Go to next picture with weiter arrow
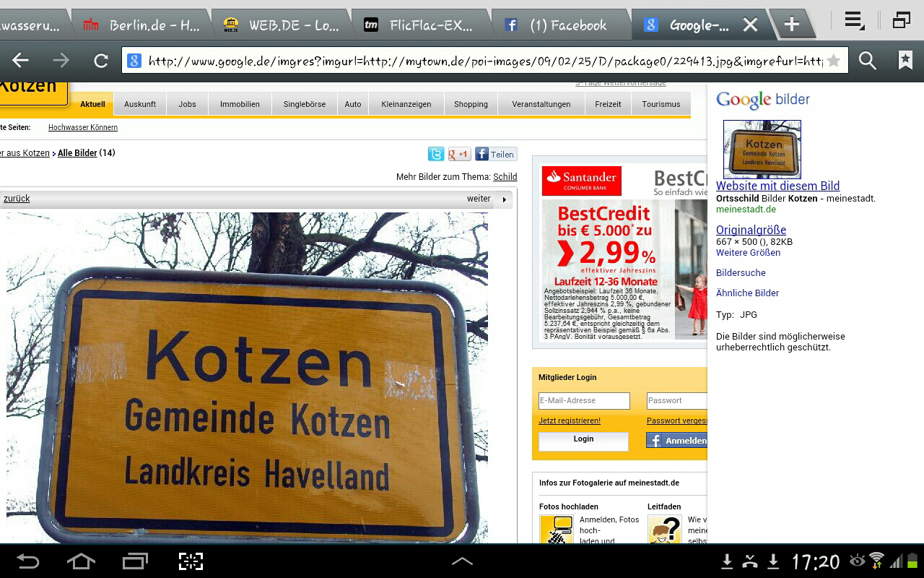The height and width of the screenshot is (578, 924). (x=504, y=199)
